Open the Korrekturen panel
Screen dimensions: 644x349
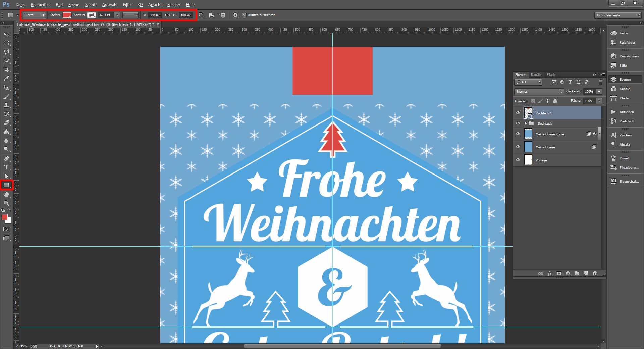point(625,56)
